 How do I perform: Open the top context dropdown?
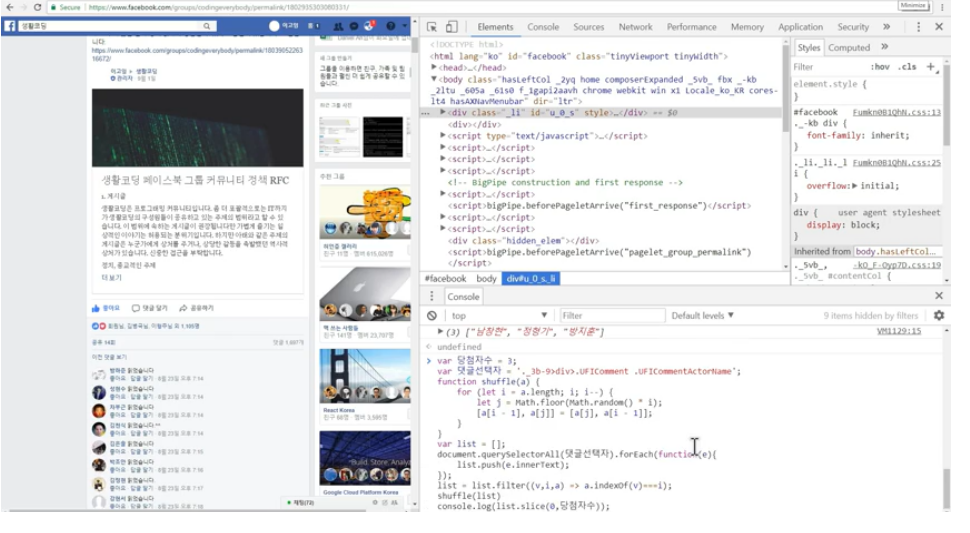click(499, 315)
